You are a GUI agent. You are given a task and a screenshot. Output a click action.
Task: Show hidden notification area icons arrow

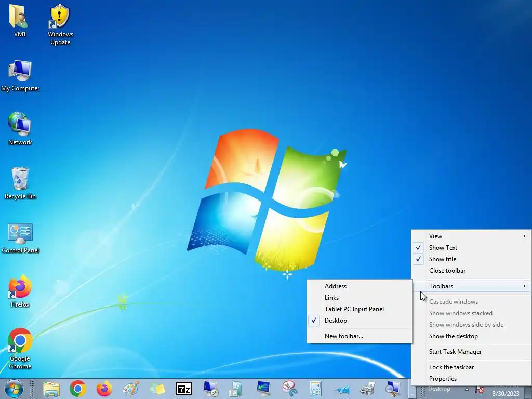[x=467, y=389]
